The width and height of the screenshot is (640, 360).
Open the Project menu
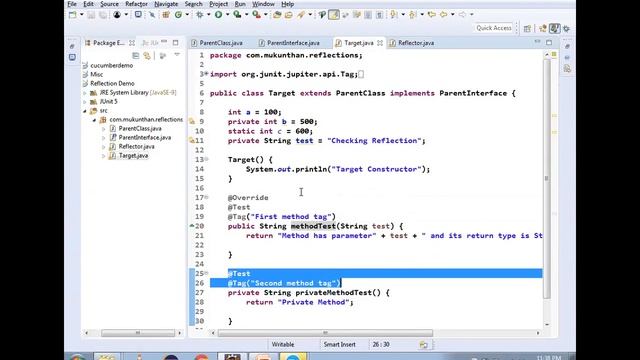pos(218,4)
